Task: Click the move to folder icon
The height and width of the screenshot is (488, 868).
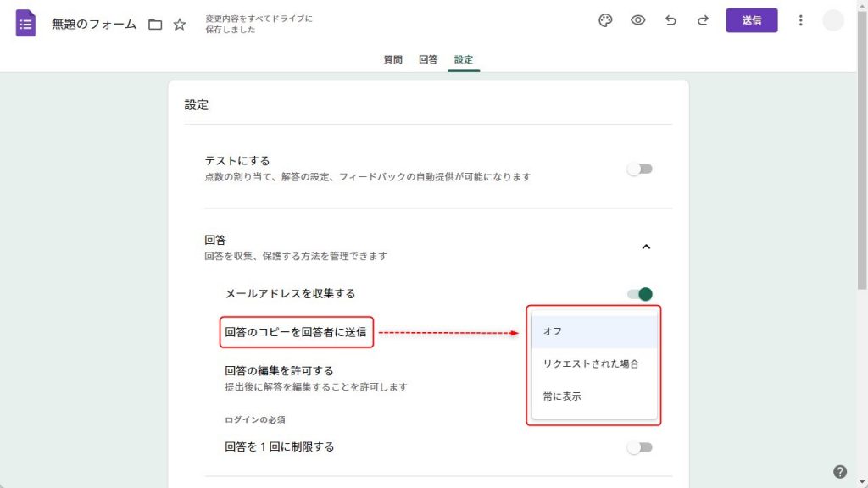Action: pos(155,25)
